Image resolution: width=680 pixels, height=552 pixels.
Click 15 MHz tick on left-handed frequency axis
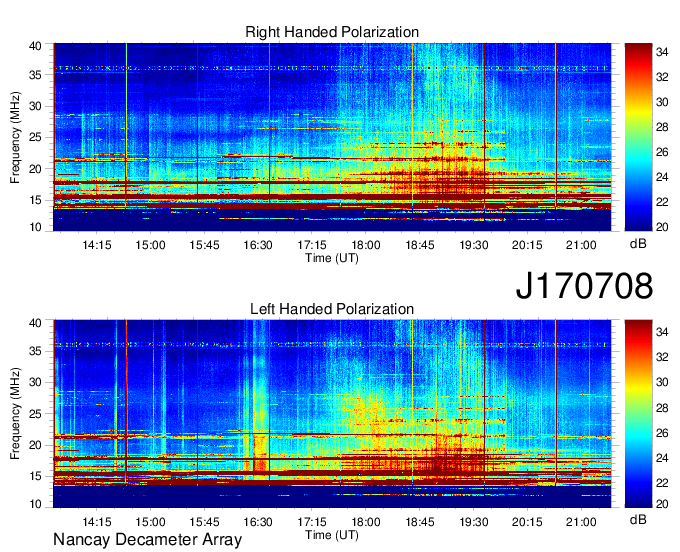pyautogui.click(x=35, y=477)
